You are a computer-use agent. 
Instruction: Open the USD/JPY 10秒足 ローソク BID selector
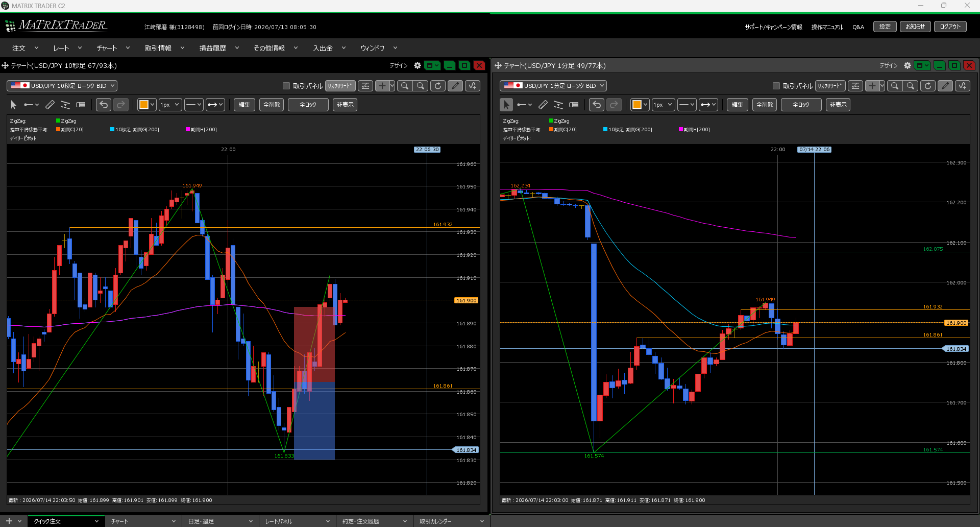[x=62, y=86]
